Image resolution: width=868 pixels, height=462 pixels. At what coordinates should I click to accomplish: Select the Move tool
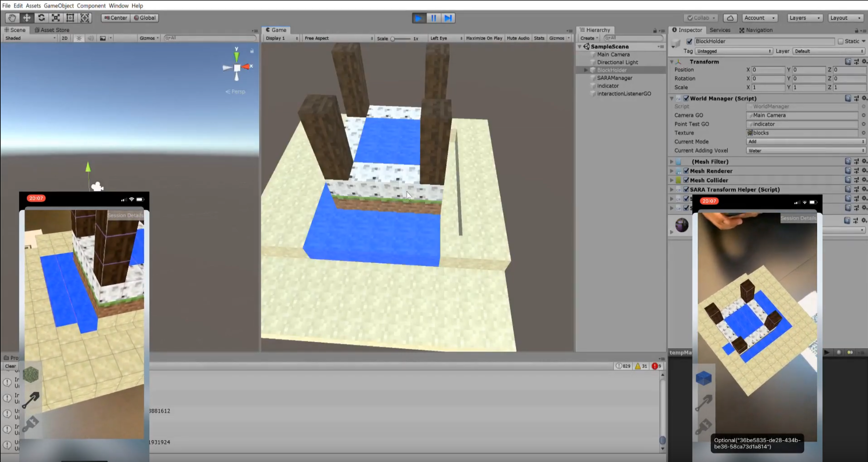pyautogui.click(x=27, y=18)
